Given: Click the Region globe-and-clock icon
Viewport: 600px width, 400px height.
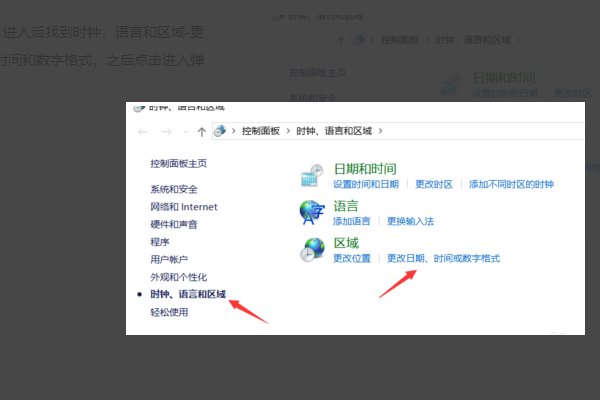Looking at the screenshot, I should click(312, 250).
